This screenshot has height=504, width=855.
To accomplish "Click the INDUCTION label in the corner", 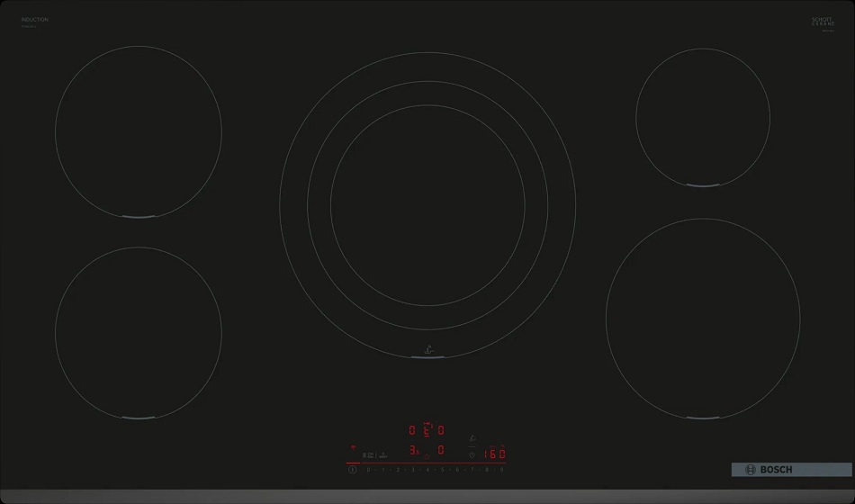I will [x=35, y=19].
